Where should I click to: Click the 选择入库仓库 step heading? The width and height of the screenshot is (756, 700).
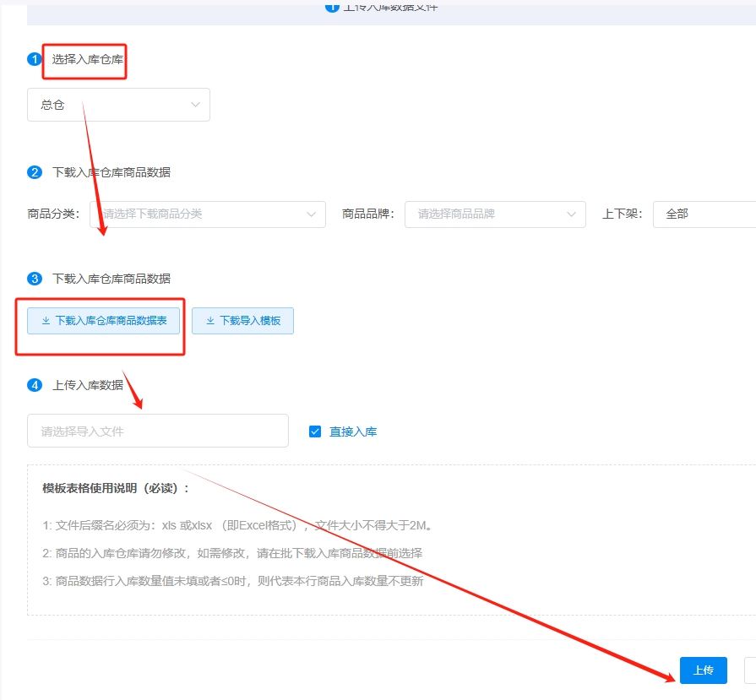pyautogui.click(x=88, y=59)
